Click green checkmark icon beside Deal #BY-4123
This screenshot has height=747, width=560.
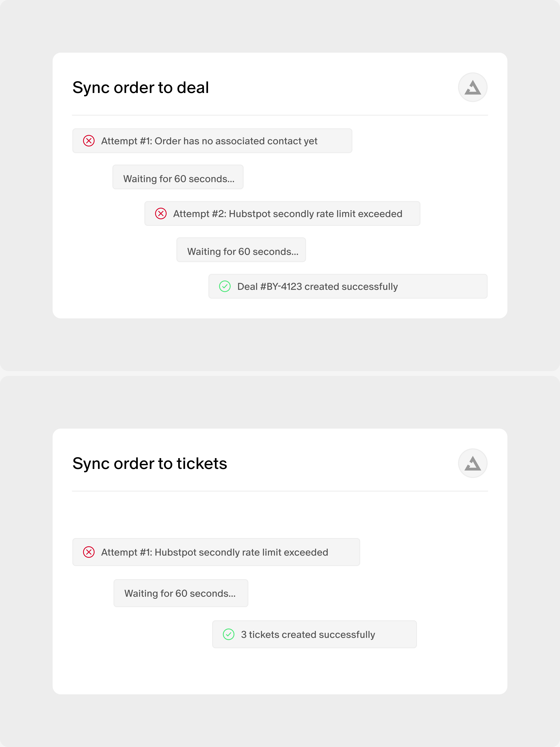click(x=225, y=286)
